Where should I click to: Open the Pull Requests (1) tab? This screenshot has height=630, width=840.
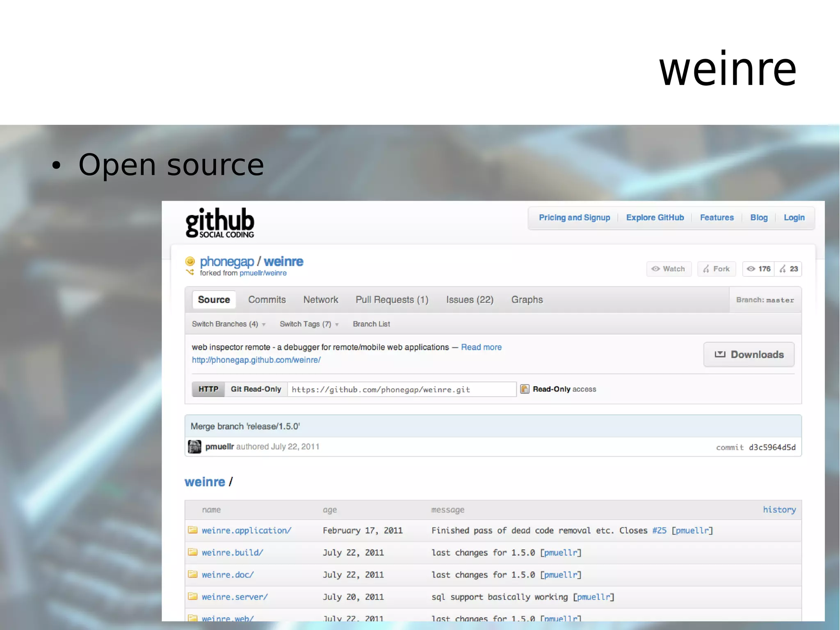(x=392, y=300)
